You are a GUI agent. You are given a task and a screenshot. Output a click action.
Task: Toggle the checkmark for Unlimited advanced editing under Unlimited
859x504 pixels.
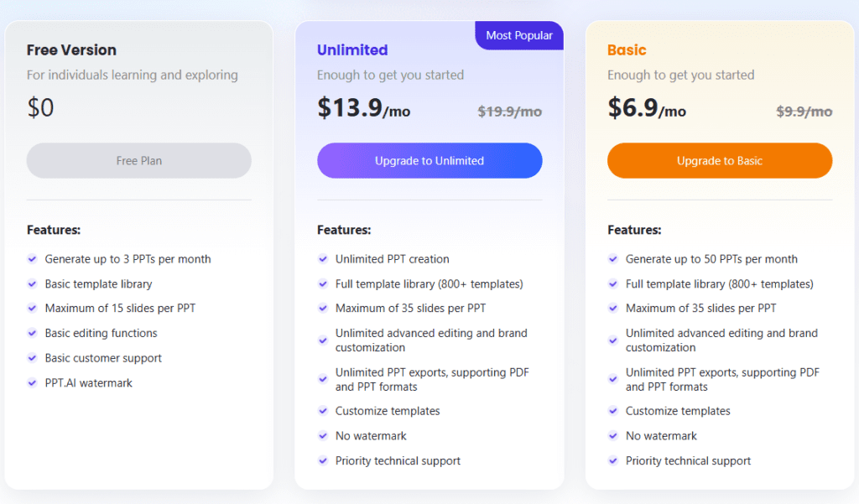[x=323, y=339]
